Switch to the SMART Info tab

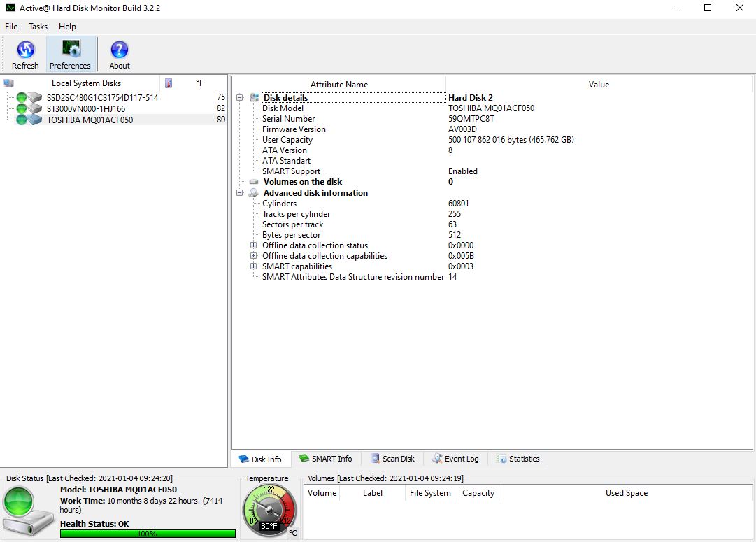click(325, 459)
